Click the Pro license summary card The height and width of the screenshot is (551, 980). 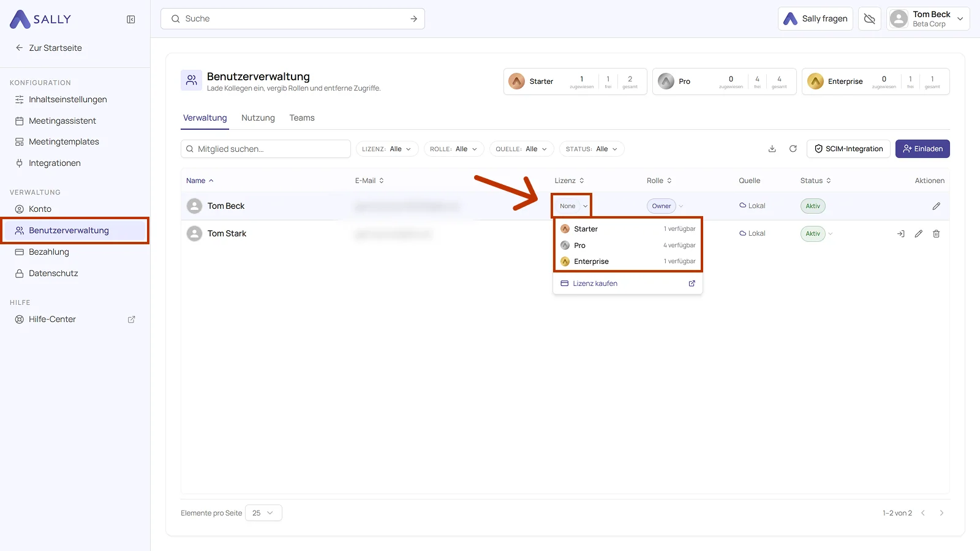pos(725,81)
